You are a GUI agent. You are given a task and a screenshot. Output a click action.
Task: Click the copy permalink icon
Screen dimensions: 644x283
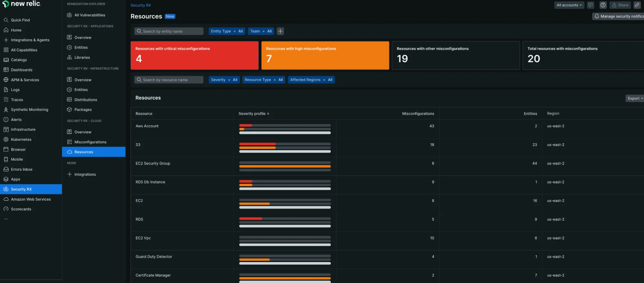[637, 5]
